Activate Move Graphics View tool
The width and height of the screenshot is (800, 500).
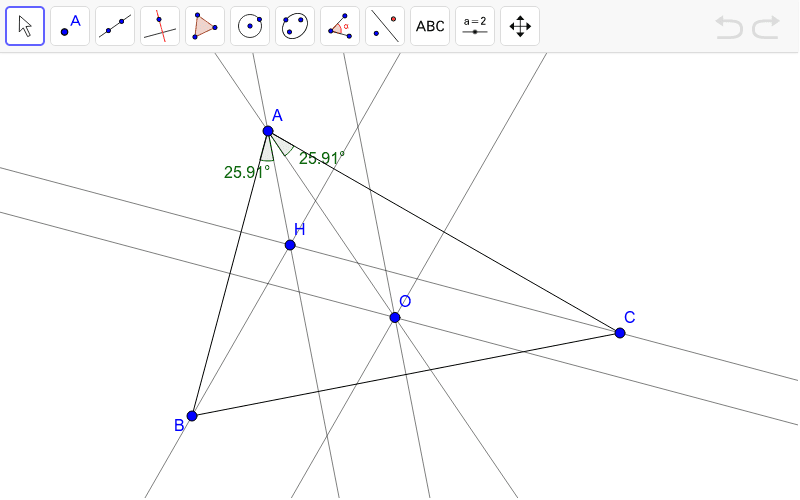point(520,26)
